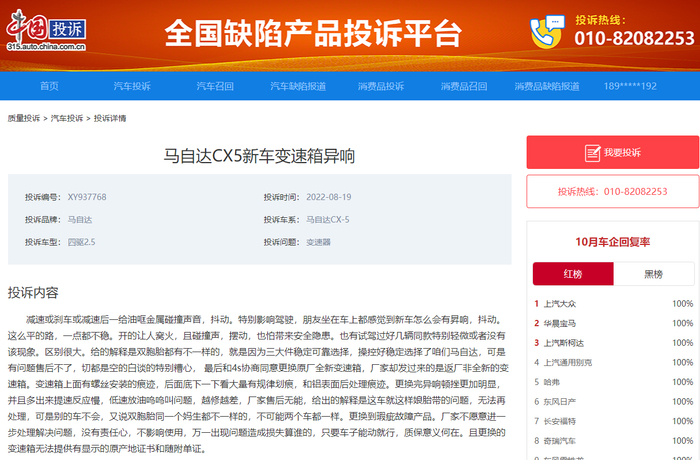Viewport: 700px width, 460px height.
Task: Click 上汽通用别克 ranking entry
Action: click(x=567, y=362)
